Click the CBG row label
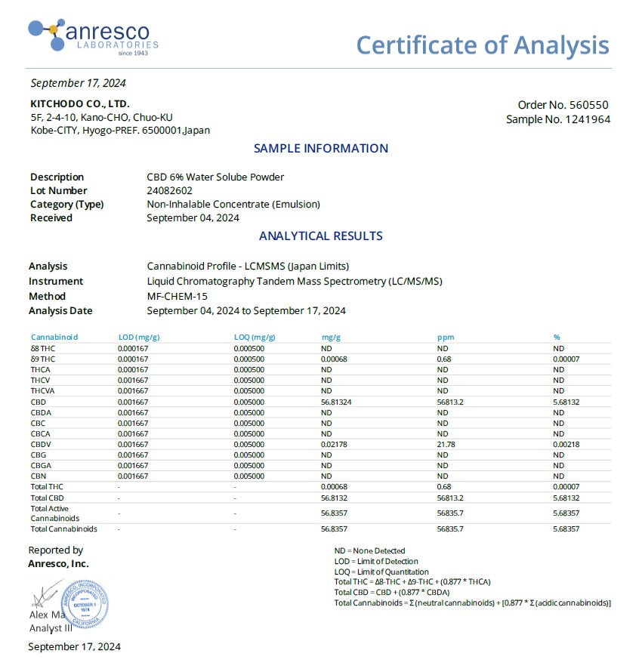This screenshot has height=672, width=642. pyautogui.click(x=39, y=455)
